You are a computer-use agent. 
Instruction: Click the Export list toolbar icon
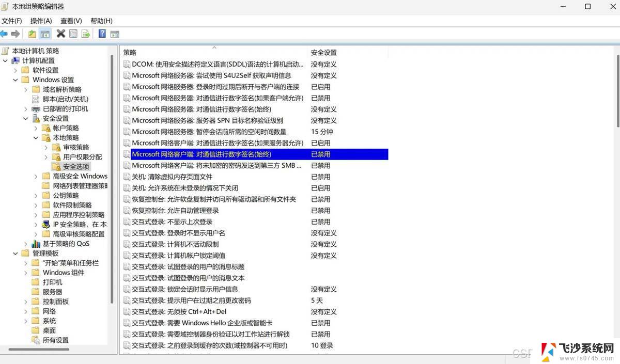(x=86, y=34)
